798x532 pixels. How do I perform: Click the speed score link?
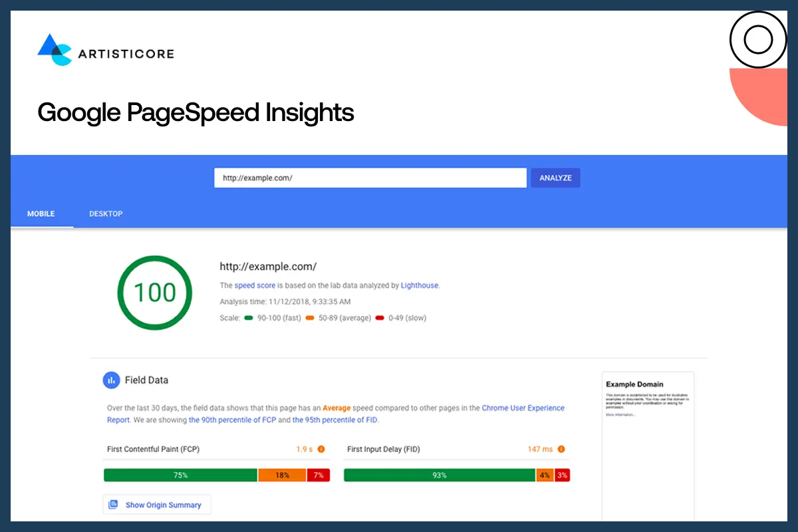(x=255, y=285)
